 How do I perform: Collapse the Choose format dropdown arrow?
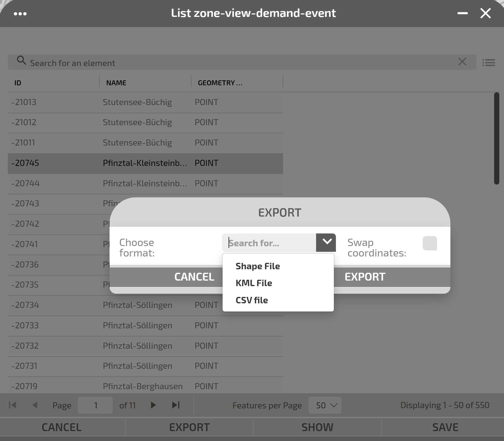click(x=326, y=242)
